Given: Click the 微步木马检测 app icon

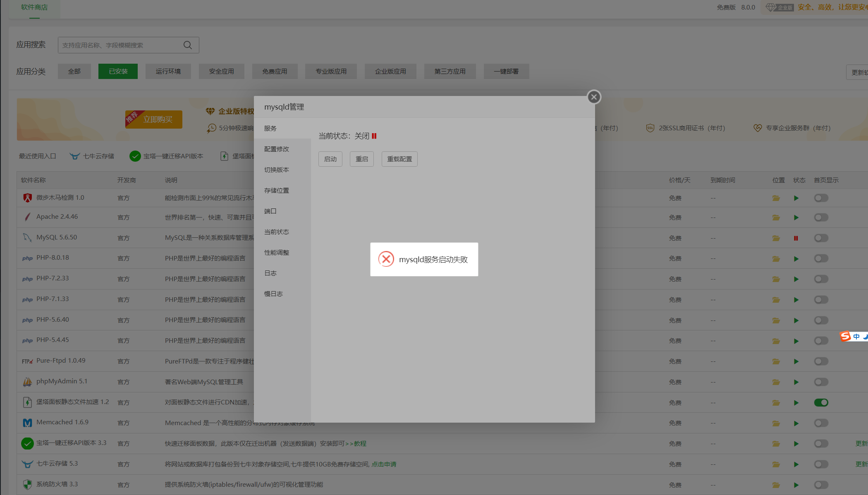Looking at the screenshot, I should point(27,198).
